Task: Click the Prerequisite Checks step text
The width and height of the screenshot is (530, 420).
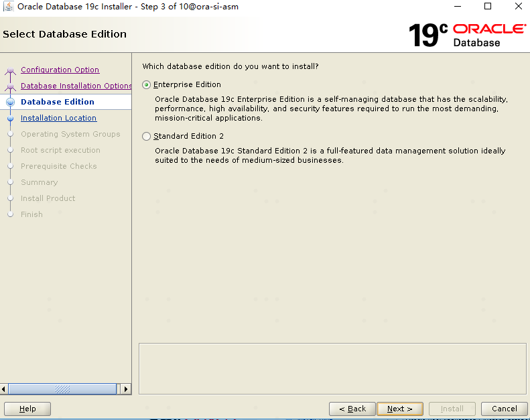Action: pos(59,166)
